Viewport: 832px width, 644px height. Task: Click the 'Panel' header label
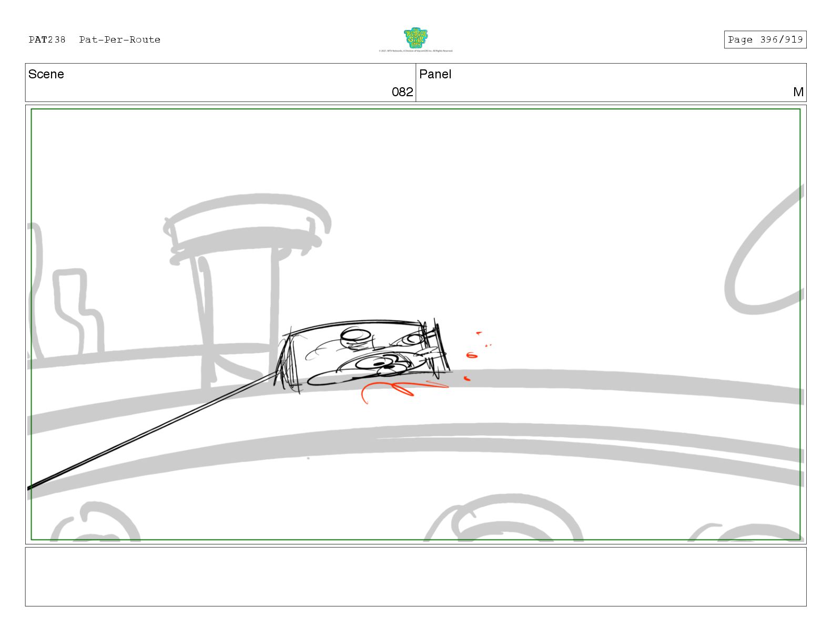coord(435,74)
